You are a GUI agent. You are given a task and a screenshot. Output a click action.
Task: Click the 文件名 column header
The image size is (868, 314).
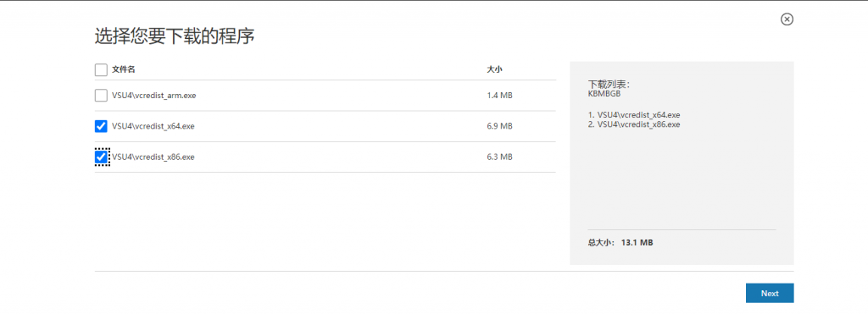124,69
